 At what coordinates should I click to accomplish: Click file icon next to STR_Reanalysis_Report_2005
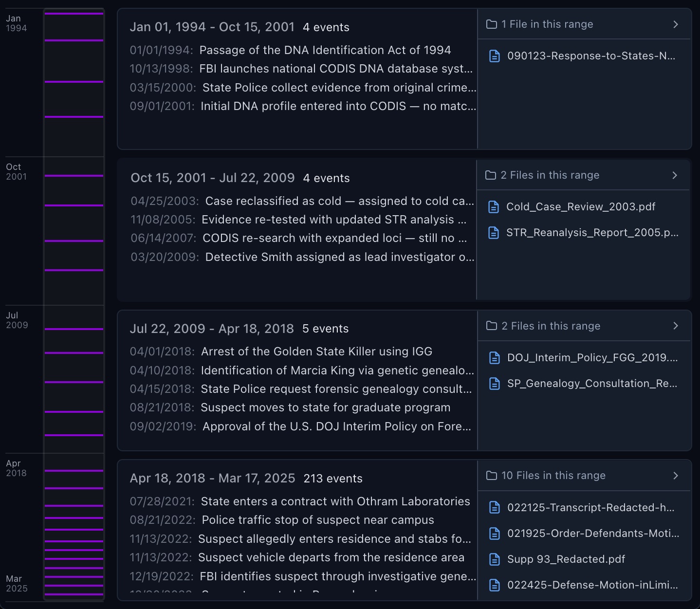[x=494, y=233]
